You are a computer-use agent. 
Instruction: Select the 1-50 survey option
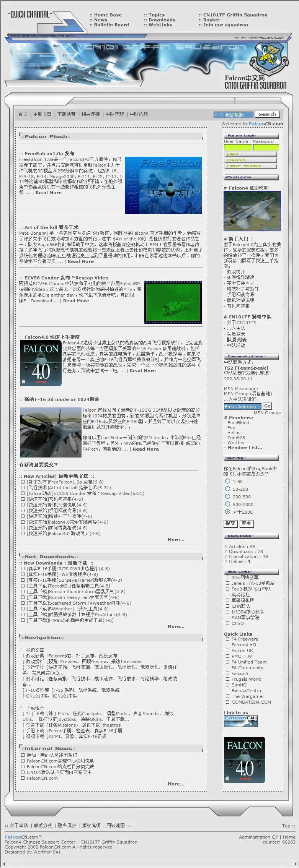[x=228, y=481]
